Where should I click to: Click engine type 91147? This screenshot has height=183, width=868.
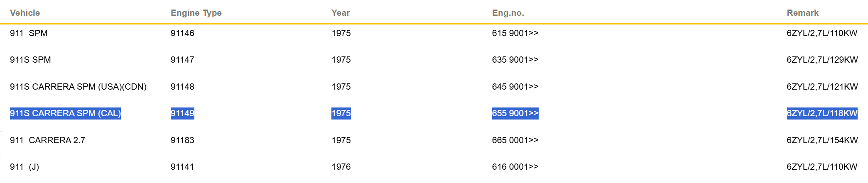[182, 60]
